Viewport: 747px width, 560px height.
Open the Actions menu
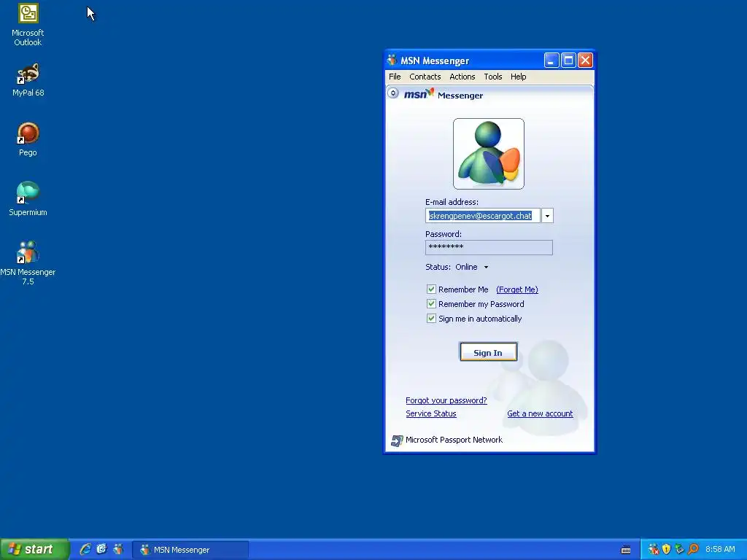point(462,77)
